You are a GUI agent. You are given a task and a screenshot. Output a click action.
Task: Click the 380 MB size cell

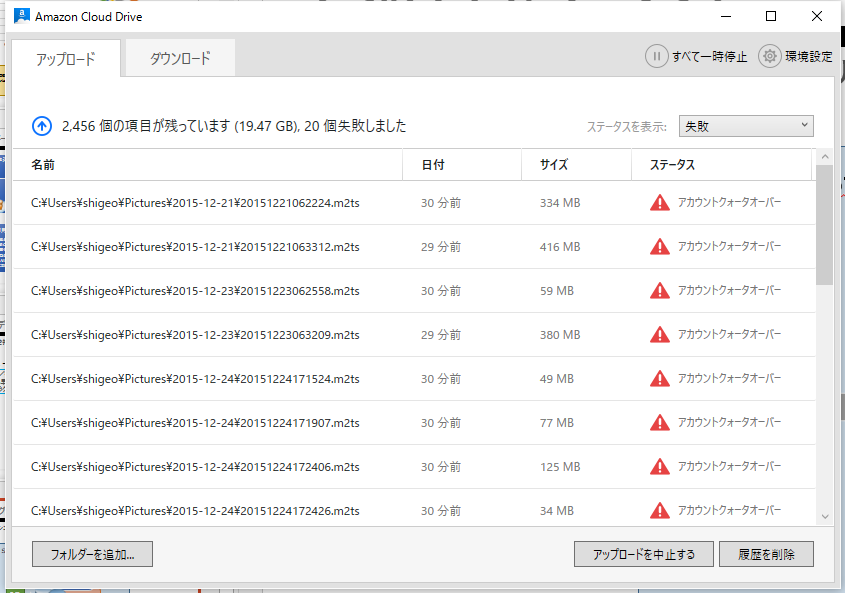pyautogui.click(x=560, y=335)
